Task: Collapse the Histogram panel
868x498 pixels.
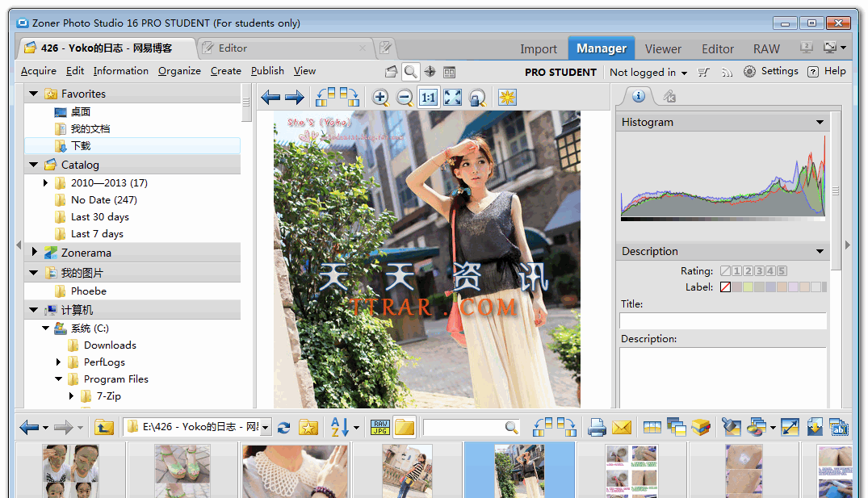Action: point(820,123)
